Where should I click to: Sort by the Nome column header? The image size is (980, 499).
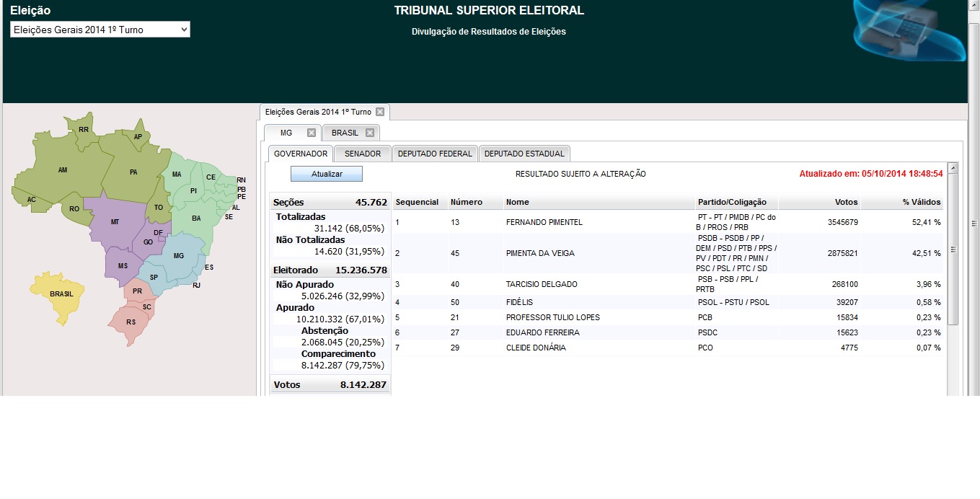pos(518,202)
